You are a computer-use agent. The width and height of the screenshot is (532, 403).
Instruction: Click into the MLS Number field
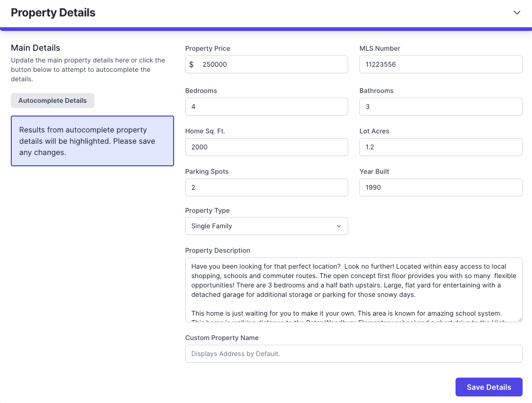click(x=441, y=64)
